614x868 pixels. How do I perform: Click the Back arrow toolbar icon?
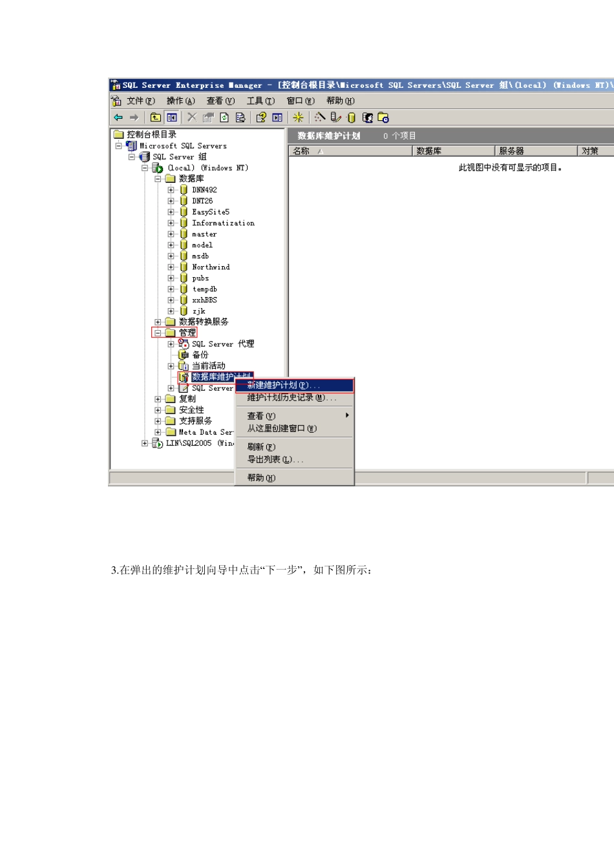118,118
